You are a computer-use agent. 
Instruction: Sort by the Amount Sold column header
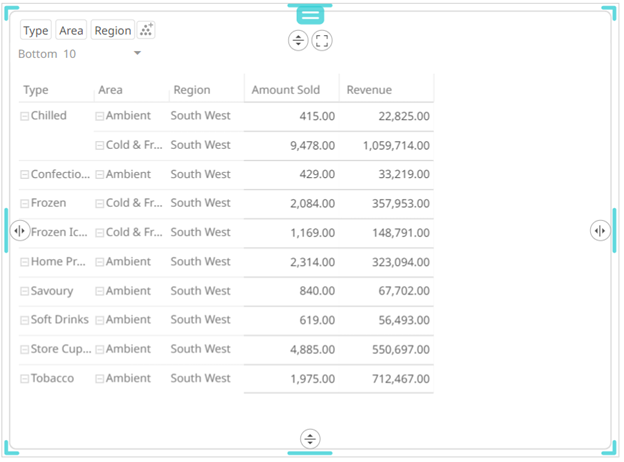[286, 90]
